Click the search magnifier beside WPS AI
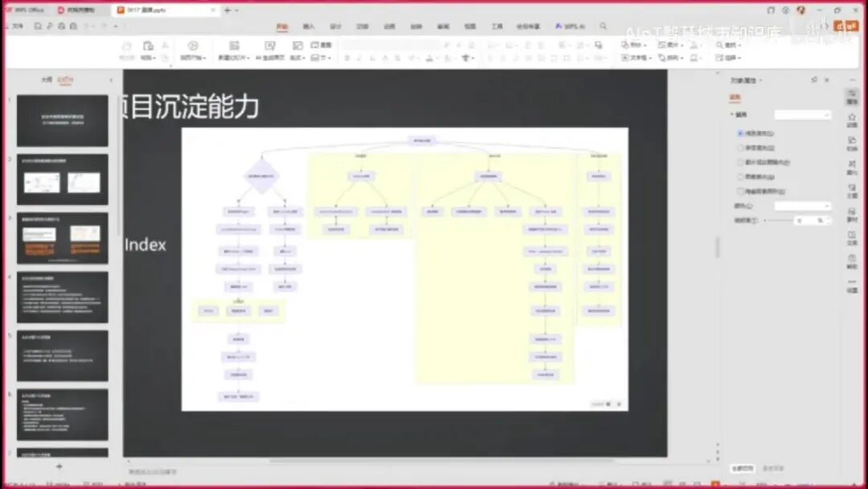Screen dimensions: 868x489 click(603, 26)
